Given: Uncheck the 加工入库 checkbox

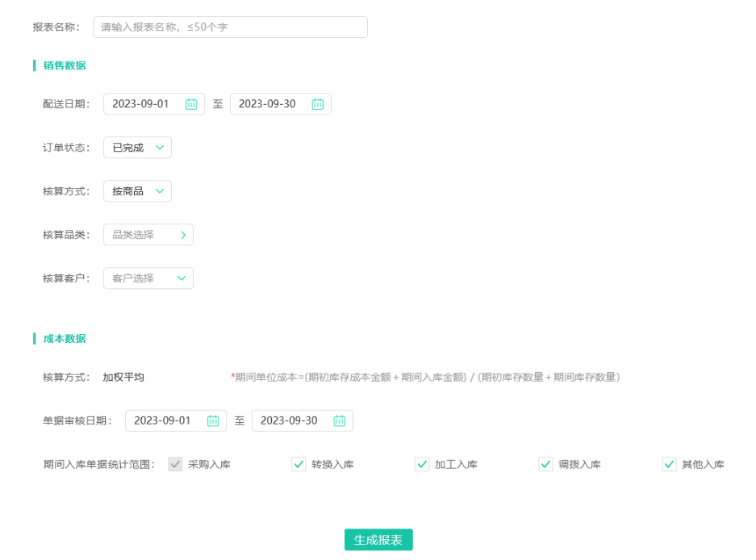Looking at the screenshot, I should (422, 464).
